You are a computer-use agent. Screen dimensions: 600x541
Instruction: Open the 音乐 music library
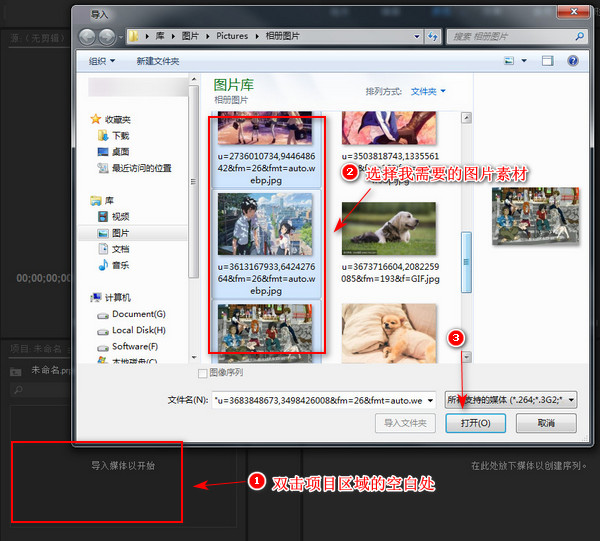tap(114, 265)
